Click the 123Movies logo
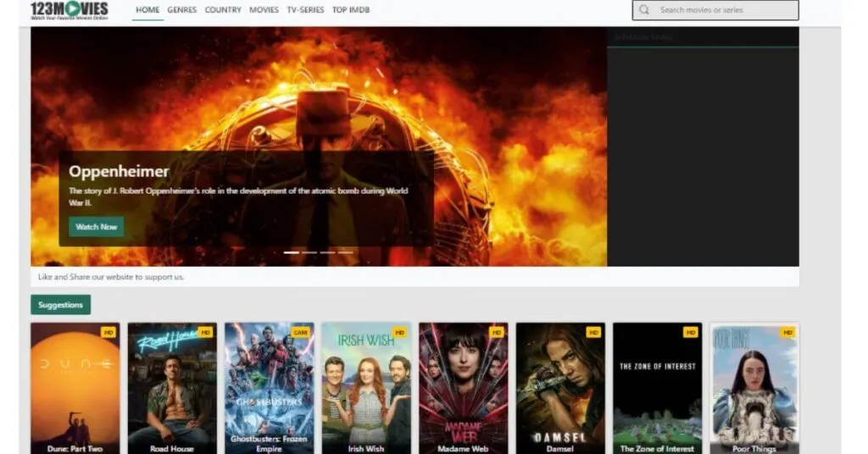Screen dimensions: 868x454 click(70, 10)
